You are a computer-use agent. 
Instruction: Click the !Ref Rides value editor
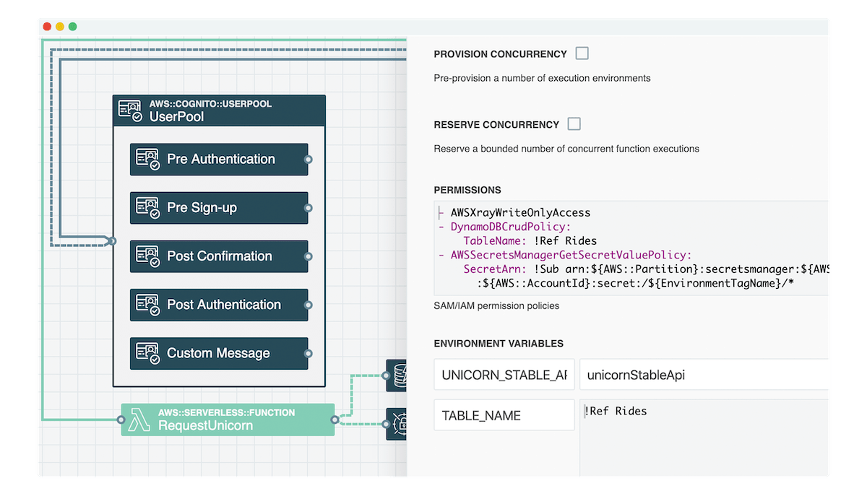tap(704, 438)
